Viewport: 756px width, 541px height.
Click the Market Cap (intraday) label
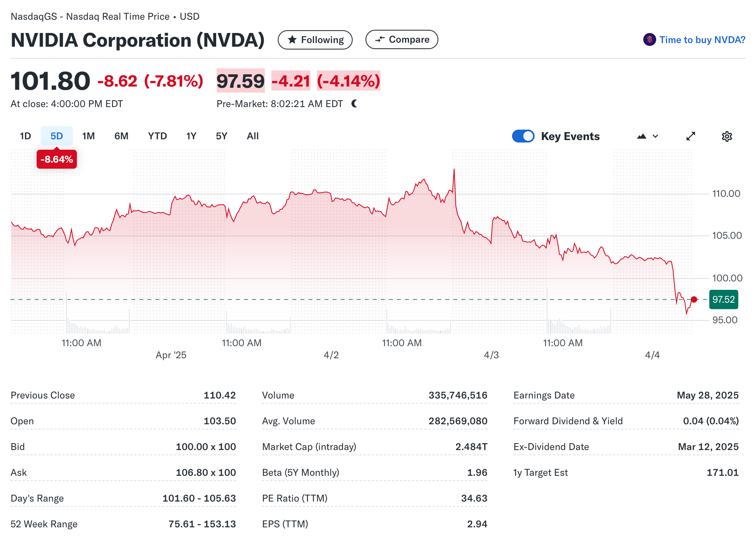[309, 447]
